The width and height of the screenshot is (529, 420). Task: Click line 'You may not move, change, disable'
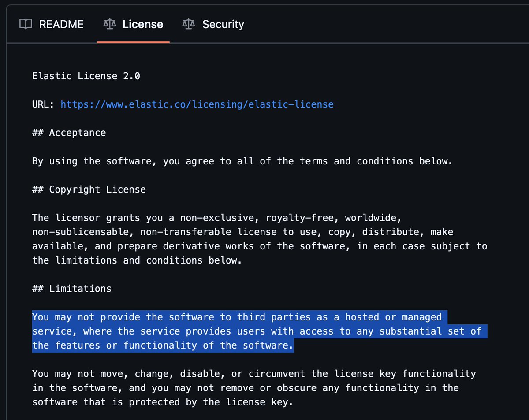(254, 374)
